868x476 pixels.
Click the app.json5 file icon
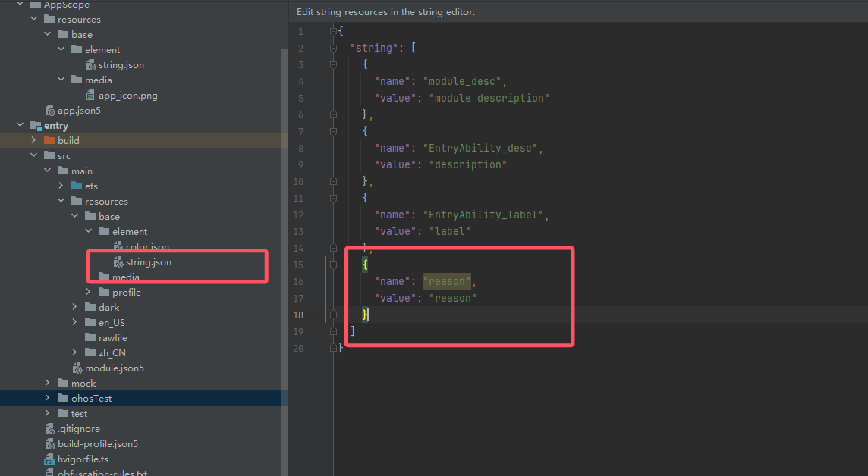pos(50,110)
